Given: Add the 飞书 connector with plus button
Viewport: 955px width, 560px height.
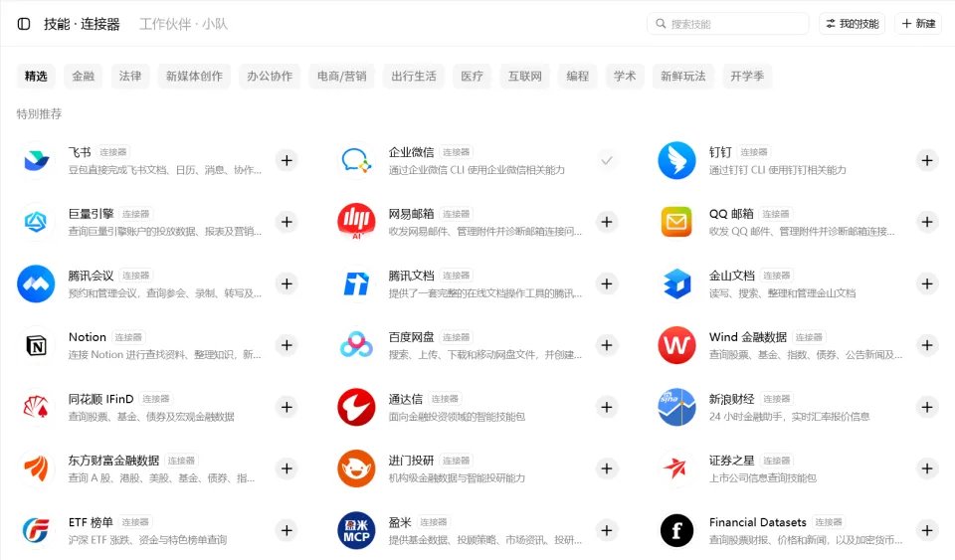Looking at the screenshot, I should point(286,161).
